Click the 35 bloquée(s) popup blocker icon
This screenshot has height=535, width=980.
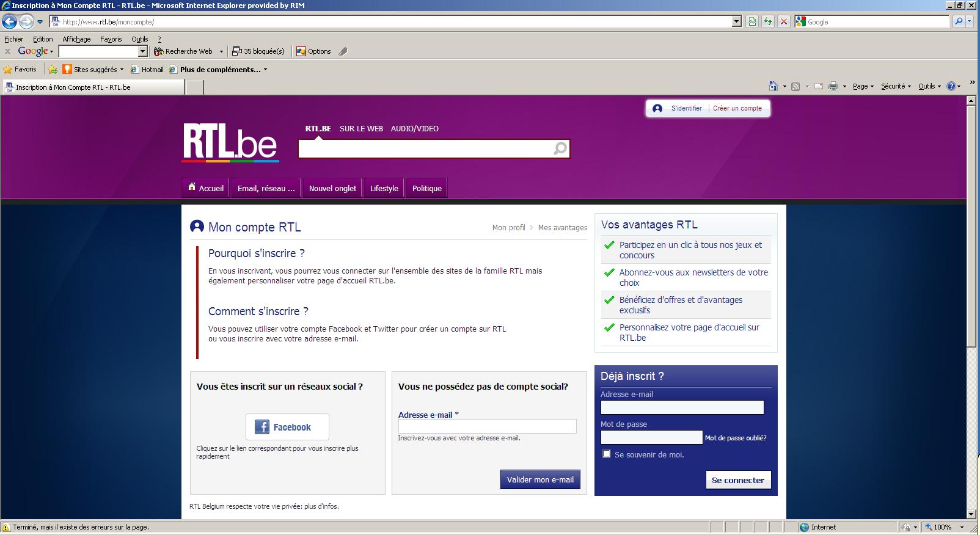pos(259,51)
